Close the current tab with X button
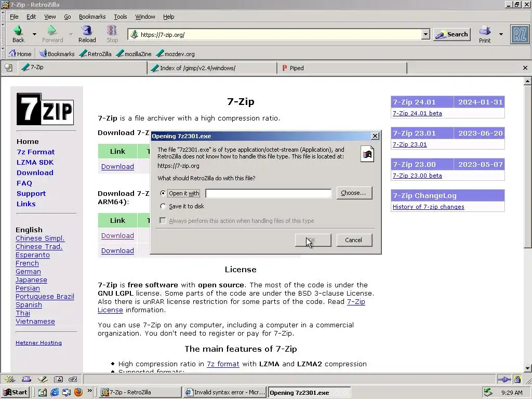Image resolution: width=532 pixels, height=399 pixels. pos(525,68)
